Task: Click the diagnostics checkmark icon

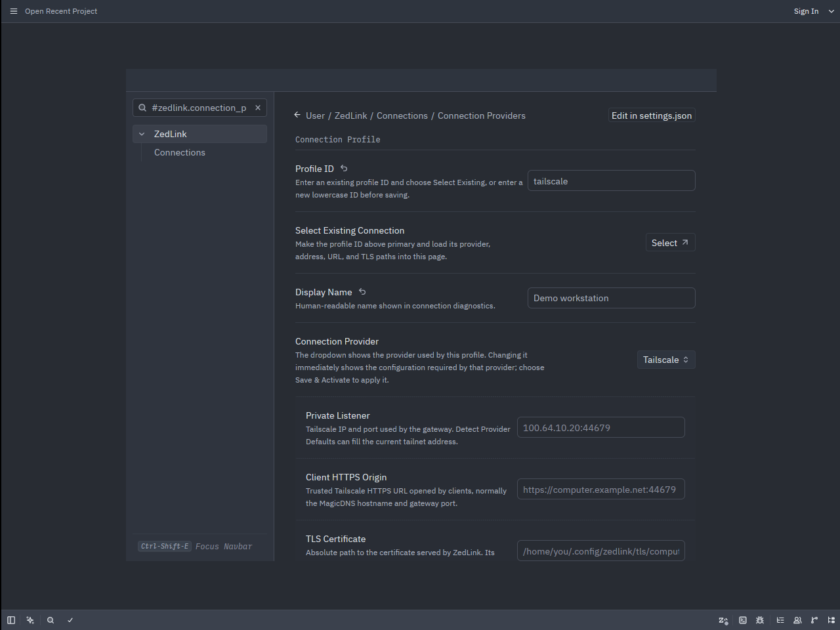Action: 70,620
